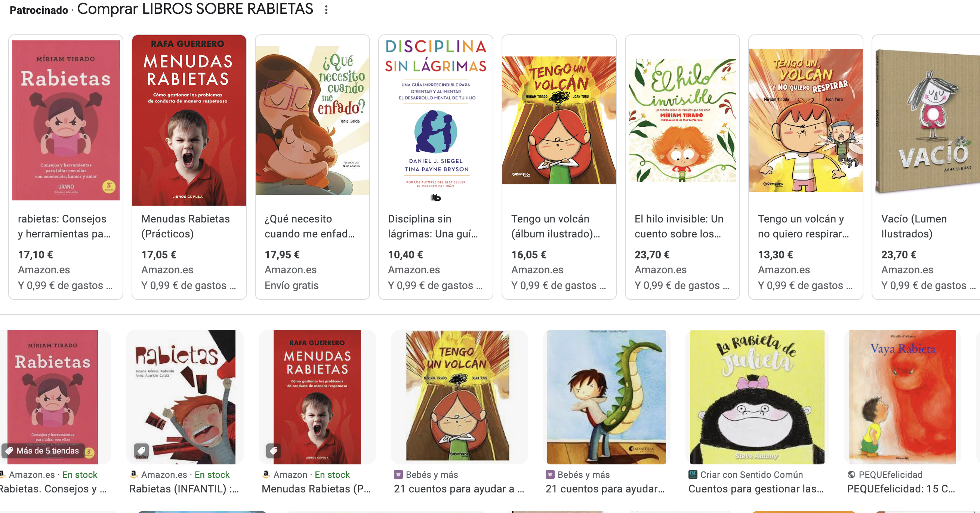The image size is (980, 513).
Task: Open 'Cuentos para gestionar las...' result link
Action: coord(755,489)
